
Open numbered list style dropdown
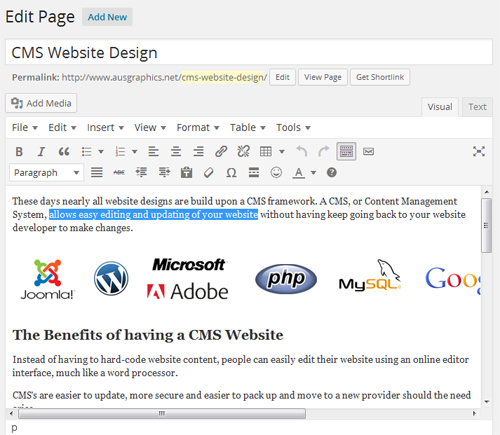coord(134,152)
